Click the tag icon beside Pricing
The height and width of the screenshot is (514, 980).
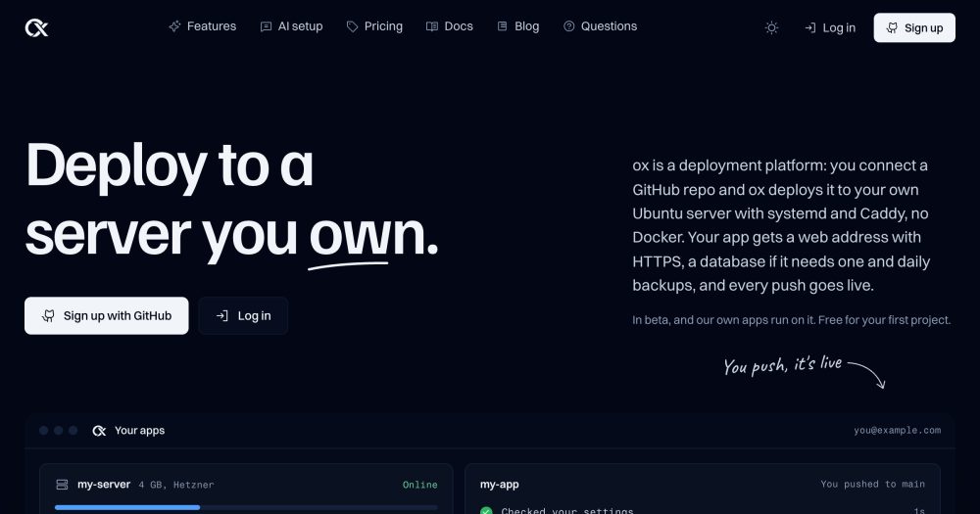353,26
